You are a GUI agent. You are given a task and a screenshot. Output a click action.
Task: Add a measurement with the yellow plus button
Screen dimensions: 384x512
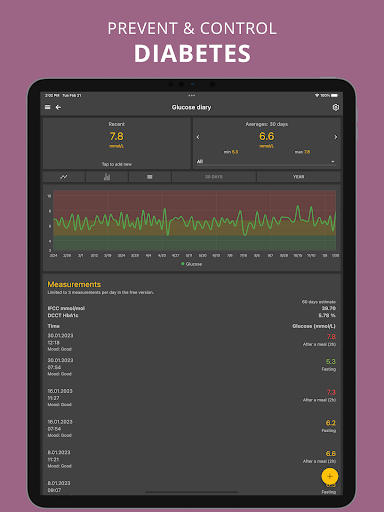(330, 476)
